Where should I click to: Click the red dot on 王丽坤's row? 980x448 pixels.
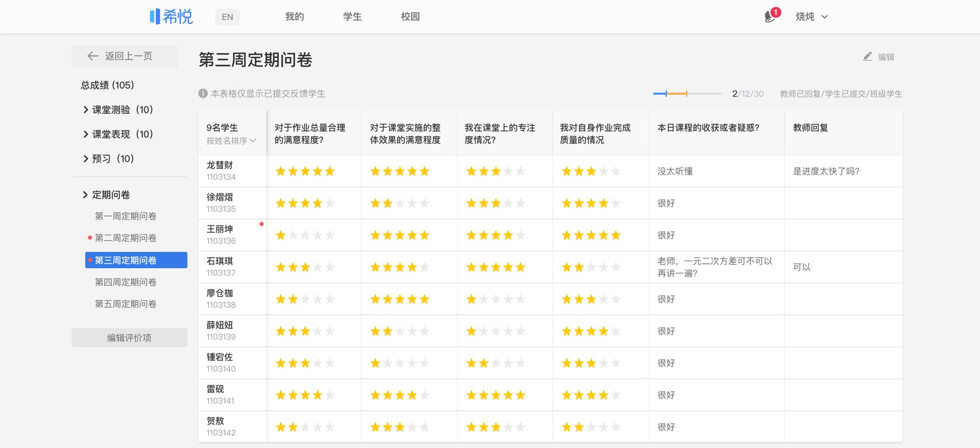click(261, 224)
